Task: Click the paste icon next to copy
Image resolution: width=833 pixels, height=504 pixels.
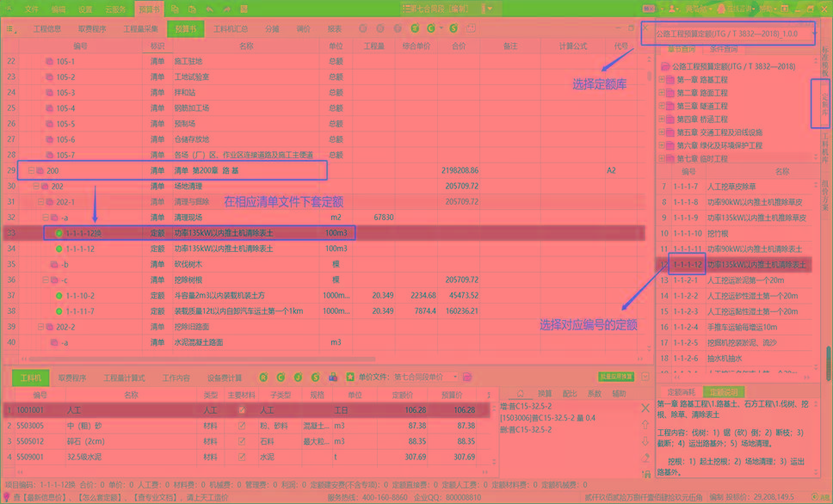Action: (x=192, y=9)
